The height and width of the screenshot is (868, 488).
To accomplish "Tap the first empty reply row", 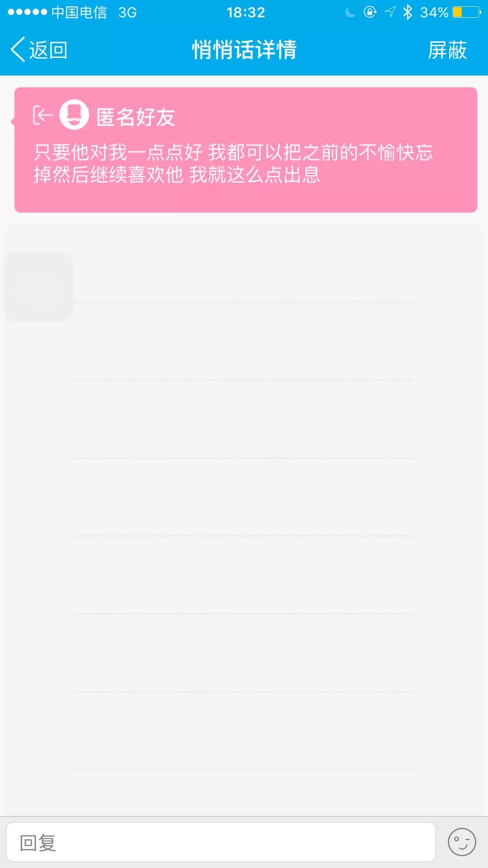I will point(244,276).
